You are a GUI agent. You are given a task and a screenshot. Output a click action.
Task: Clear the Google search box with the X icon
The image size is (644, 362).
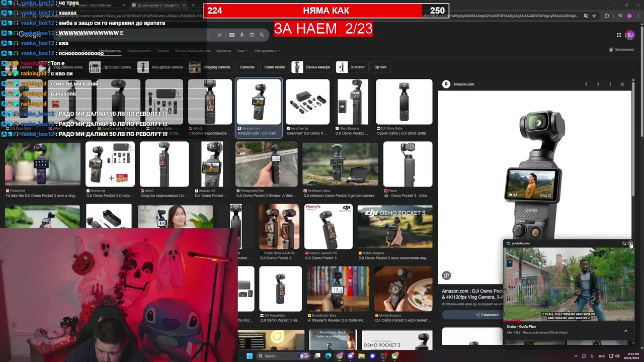(219, 35)
